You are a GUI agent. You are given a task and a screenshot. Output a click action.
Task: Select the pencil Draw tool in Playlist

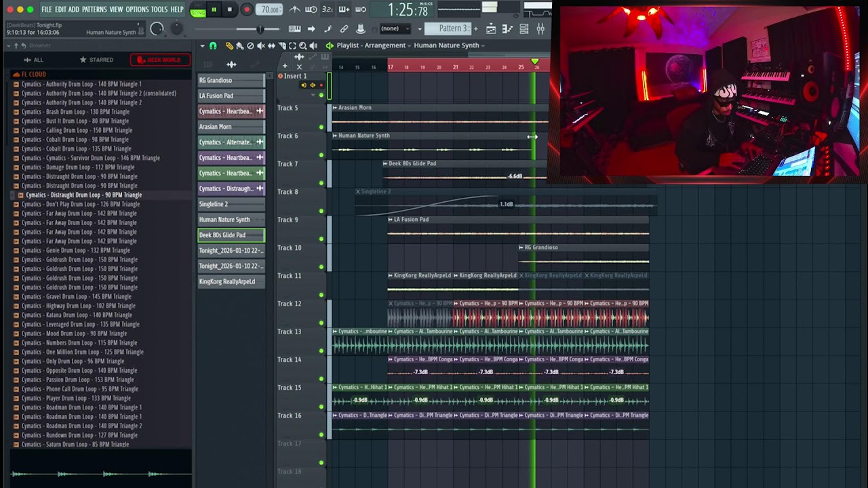click(x=229, y=45)
